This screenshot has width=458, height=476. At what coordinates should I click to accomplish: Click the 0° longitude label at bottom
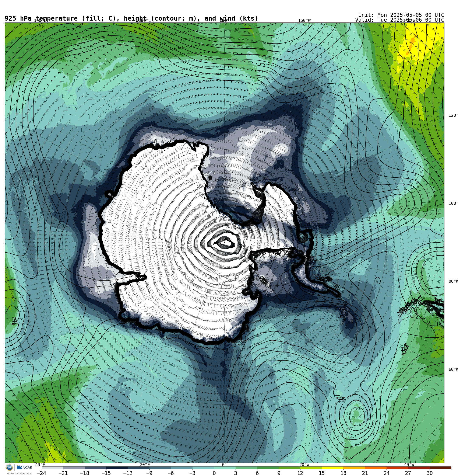pyautogui.click(x=224, y=465)
